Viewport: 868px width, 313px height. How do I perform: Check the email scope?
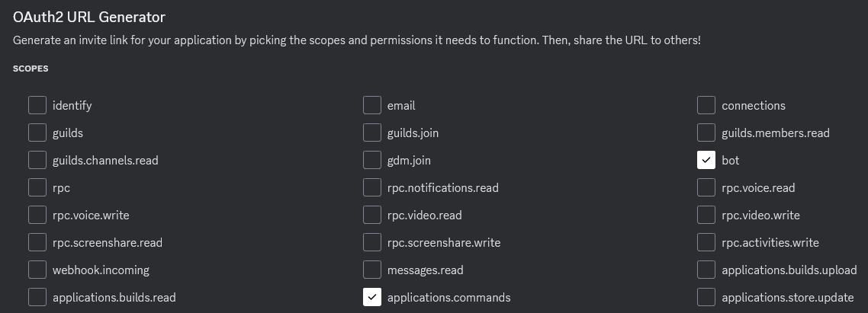click(x=372, y=105)
